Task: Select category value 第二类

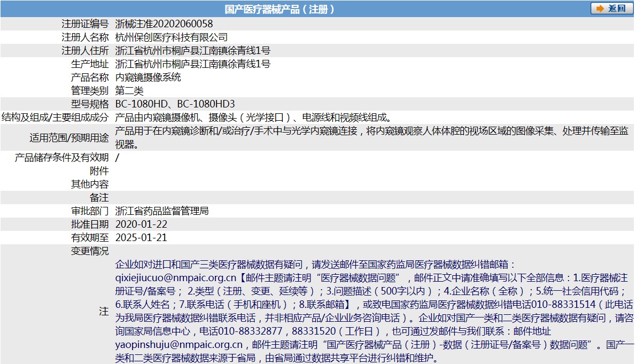Action: tap(129, 91)
